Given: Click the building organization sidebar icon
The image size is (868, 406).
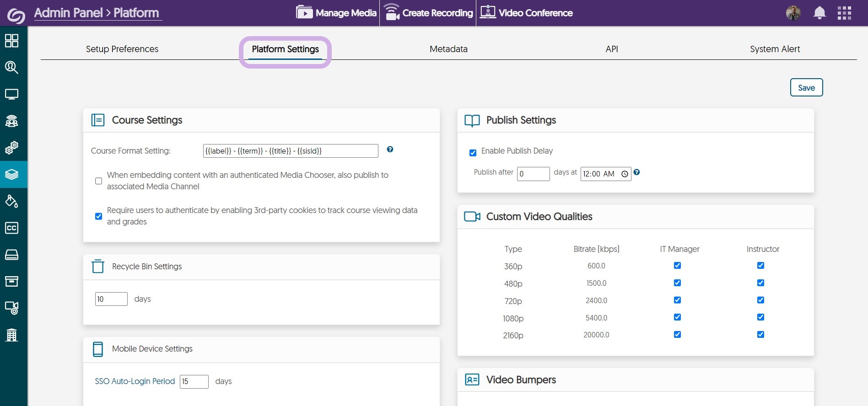Looking at the screenshot, I should (11, 335).
